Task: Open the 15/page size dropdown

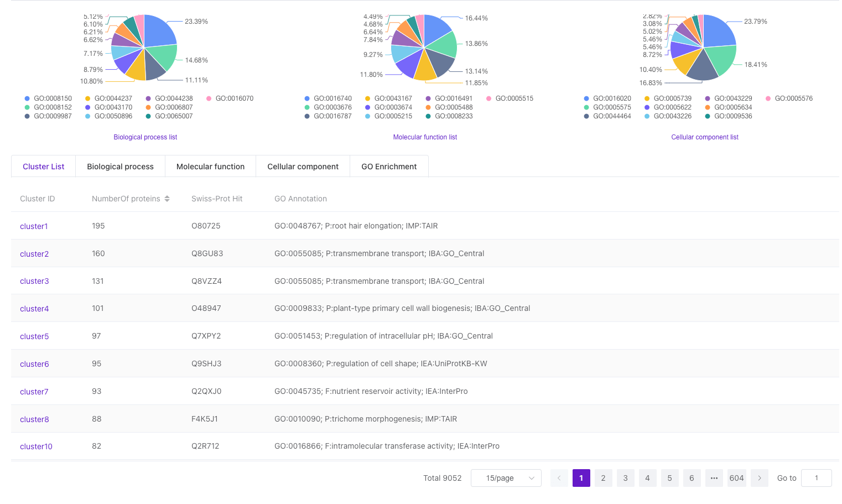Action: point(506,478)
